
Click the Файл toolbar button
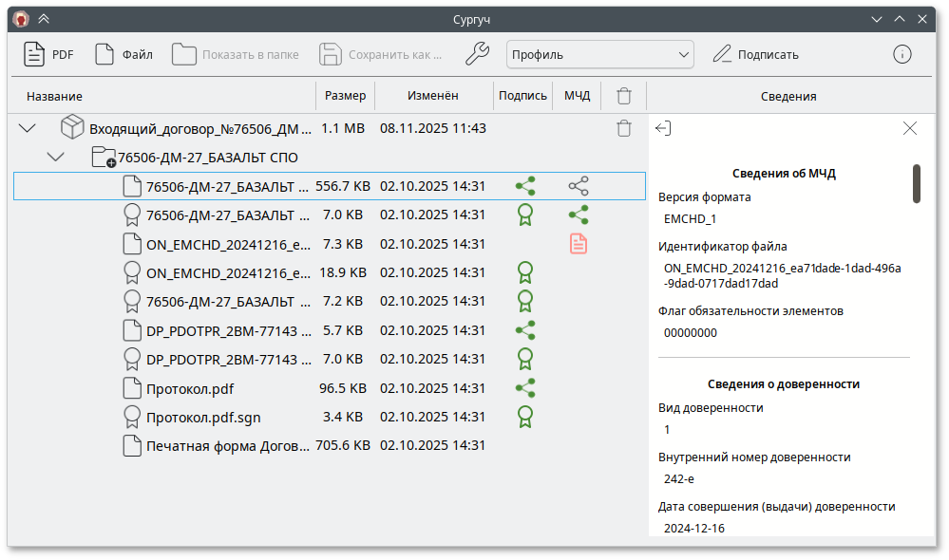click(x=123, y=54)
